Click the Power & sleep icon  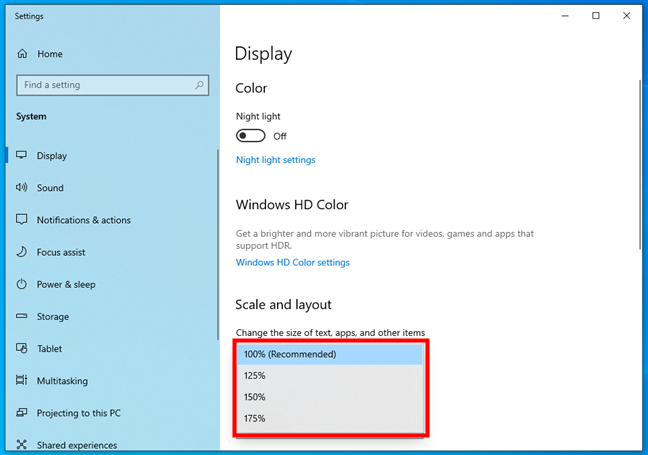pos(22,284)
